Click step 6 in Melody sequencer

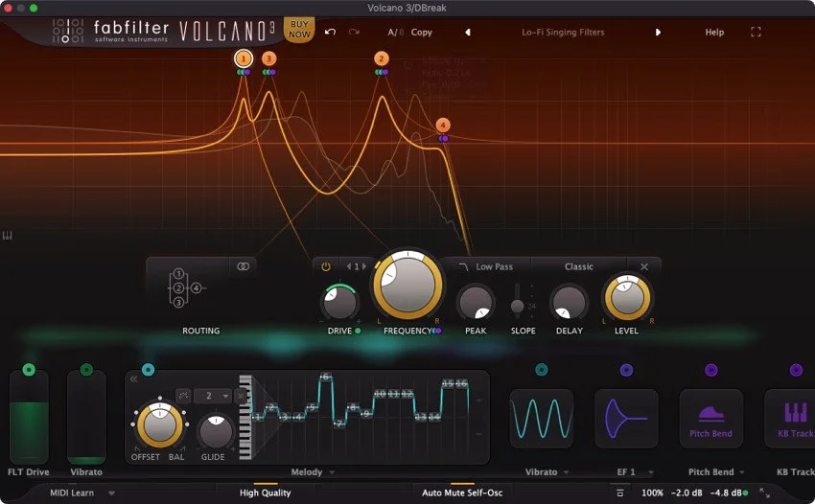[325, 377]
